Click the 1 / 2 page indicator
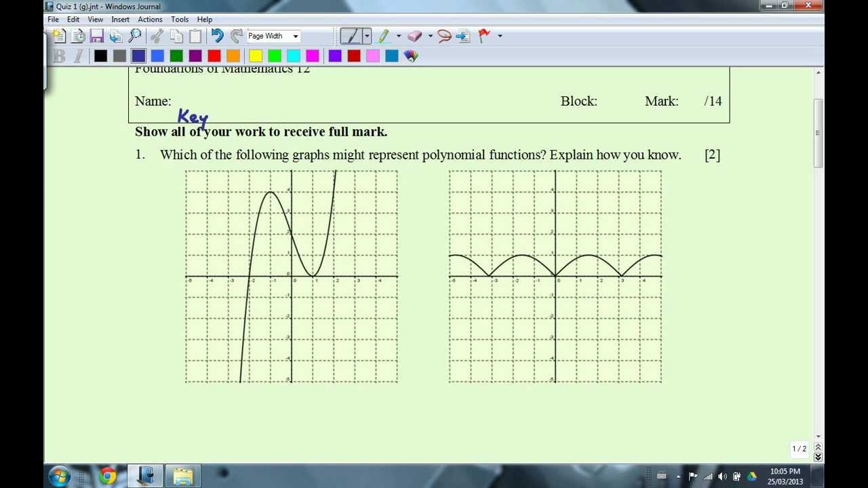 800,449
